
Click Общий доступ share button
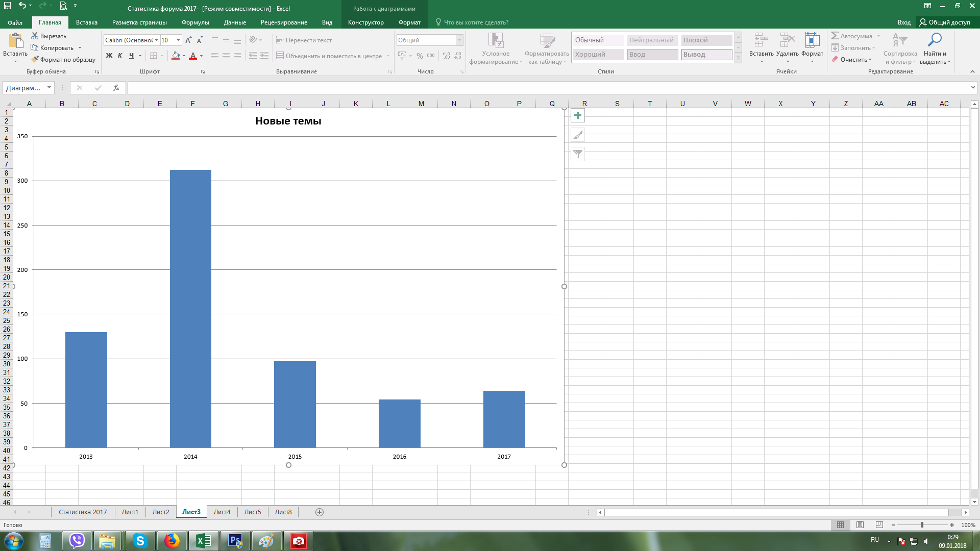(945, 22)
